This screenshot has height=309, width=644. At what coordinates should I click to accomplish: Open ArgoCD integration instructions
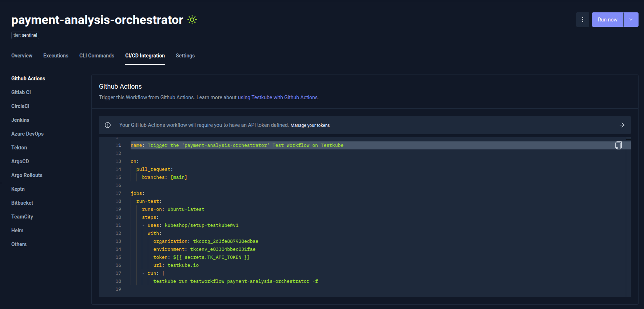point(20,161)
